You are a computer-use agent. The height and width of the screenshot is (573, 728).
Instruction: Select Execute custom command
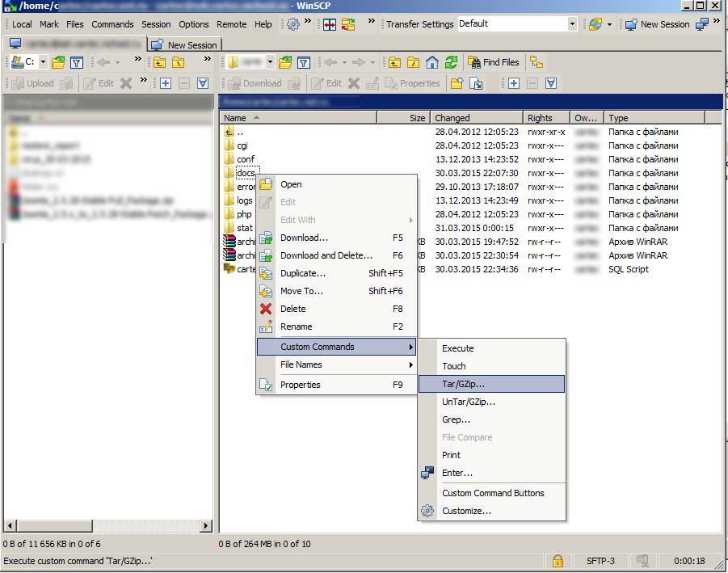pyautogui.click(x=492, y=348)
